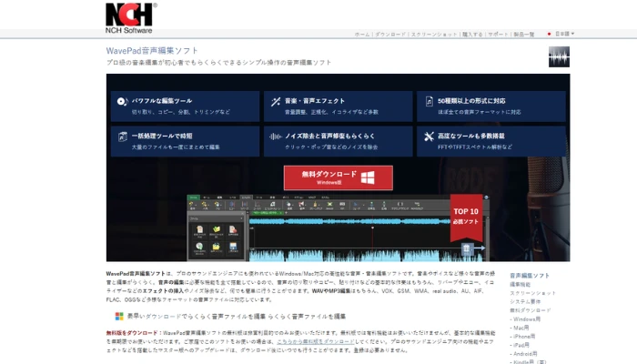This screenshot has height=364, width=637.
Task: Choose the iPhone用 sidebar download link
Action: coord(524,337)
